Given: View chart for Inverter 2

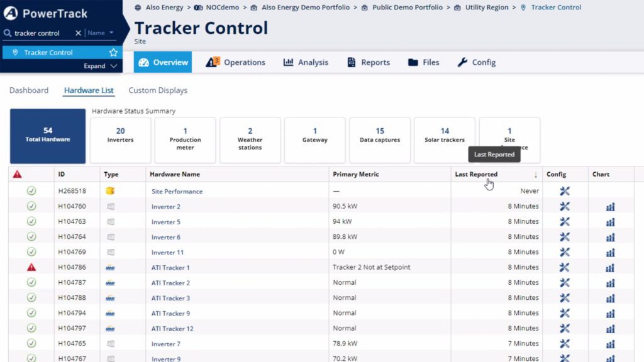Looking at the screenshot, I should [610, 207].
